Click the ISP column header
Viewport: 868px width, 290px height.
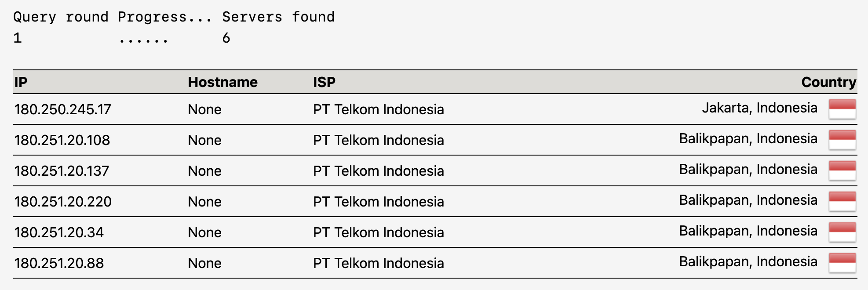coord(324,82)
